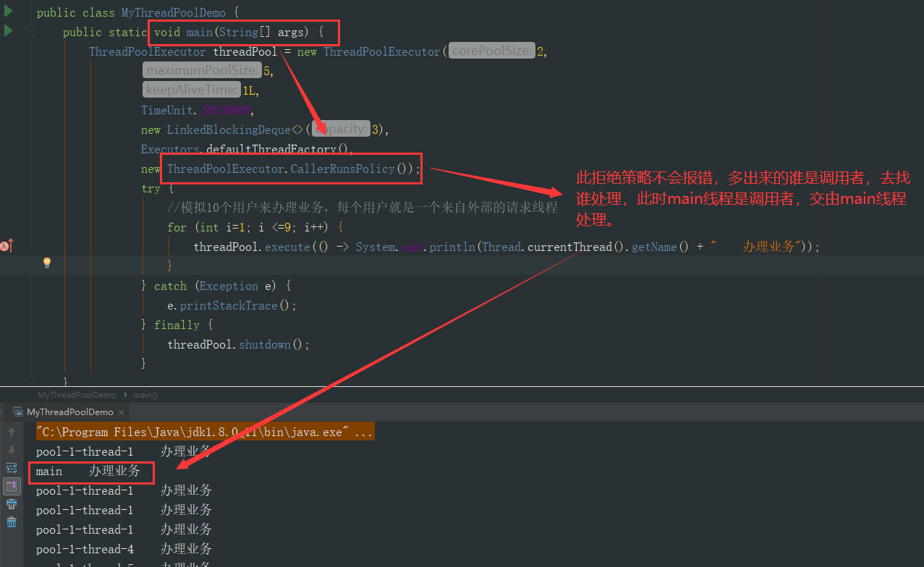Close the MyThreadPoolDemo run tab
This screenshot has height=567, width=924.
point(122,412)
